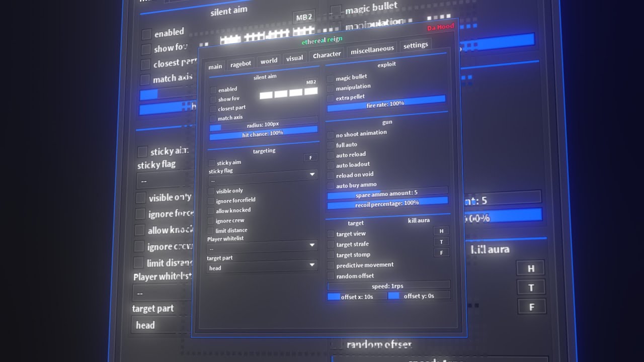Toggle random offset in front window

[331, 276]
